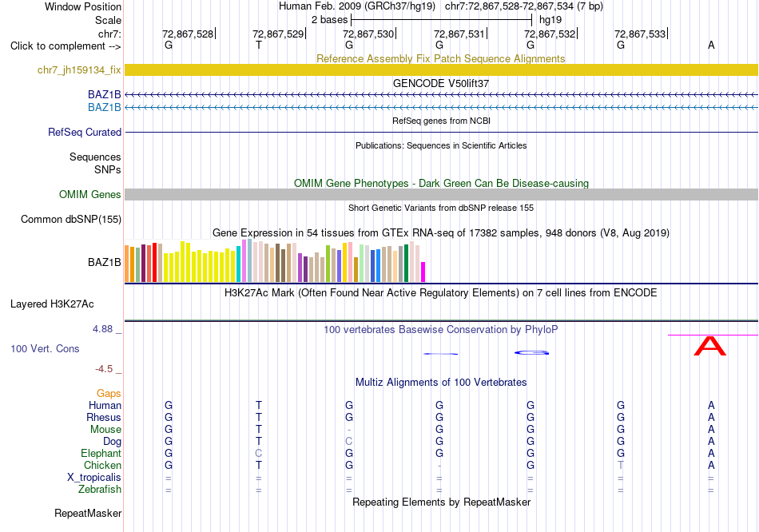Click the reference base A in base row

pyautogui.click(x=711, y=46)
